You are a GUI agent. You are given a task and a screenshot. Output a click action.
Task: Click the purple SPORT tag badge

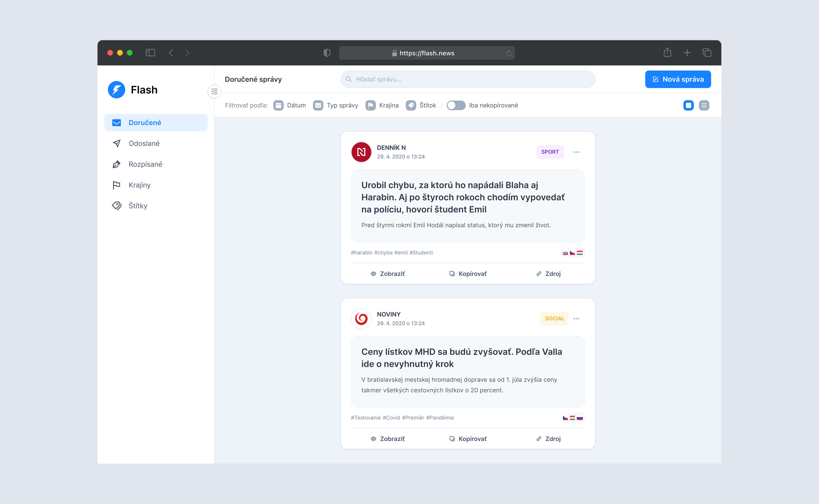[x=550, y=152]
